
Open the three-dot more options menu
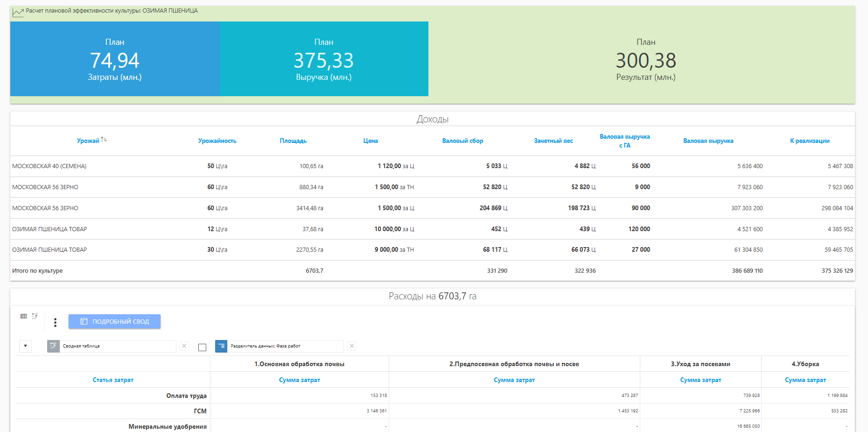(x=55, y=322)
